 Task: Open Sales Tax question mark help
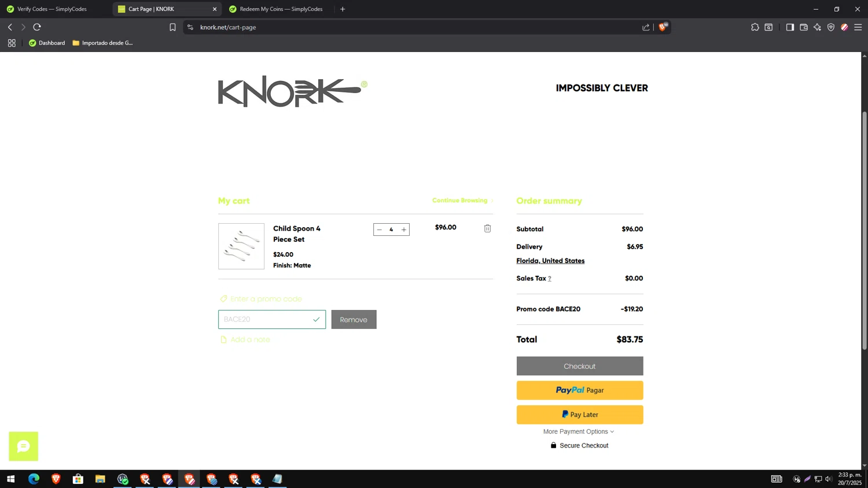point(550,279)
